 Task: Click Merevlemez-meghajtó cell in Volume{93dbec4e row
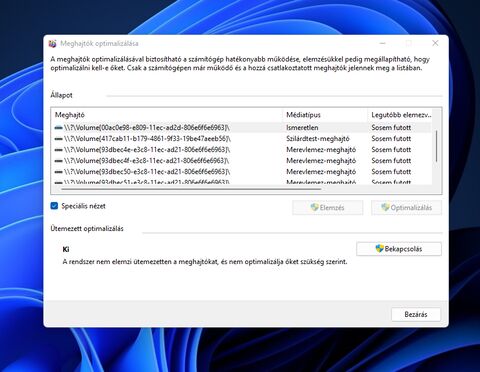(x=321, y=150)
